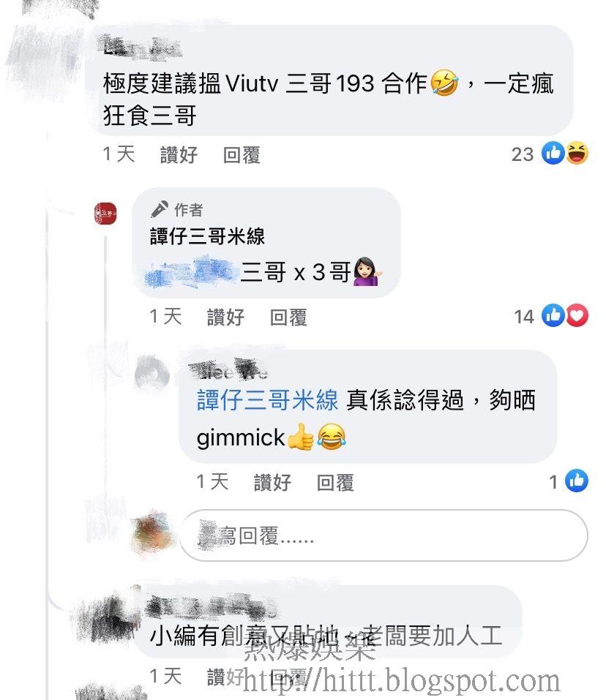The height and width of the screenshot is (700, 606).
Task: Click the 寫回覆 reply input field
Action: coord(384,535)
